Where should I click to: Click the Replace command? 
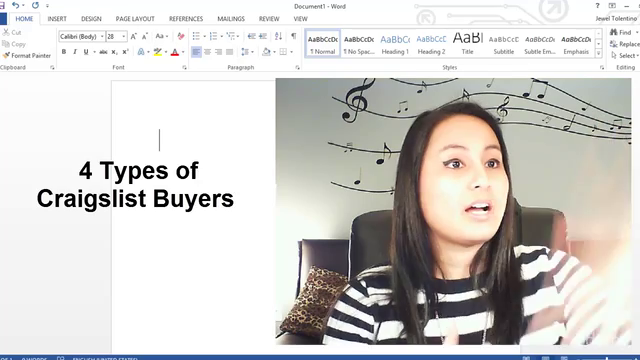tap(625, 44)
